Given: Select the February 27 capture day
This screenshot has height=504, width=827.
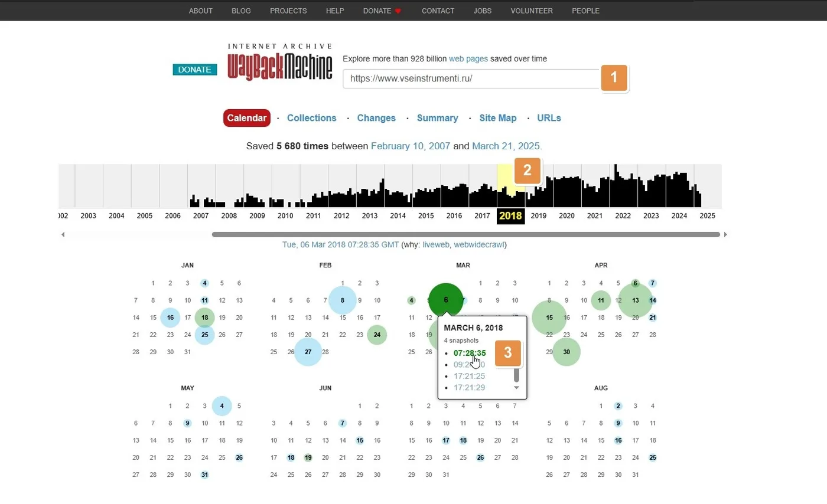Looking at the screenshot, I should 308,352.
